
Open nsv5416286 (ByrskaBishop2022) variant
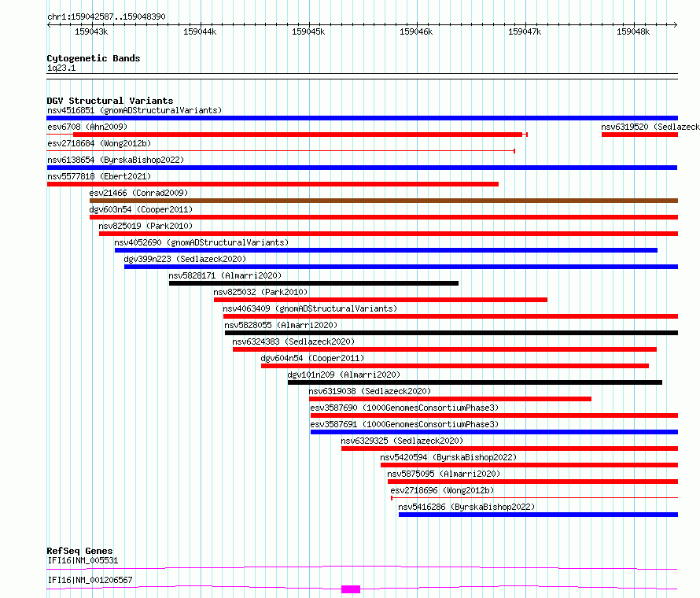tap(466, 507)
